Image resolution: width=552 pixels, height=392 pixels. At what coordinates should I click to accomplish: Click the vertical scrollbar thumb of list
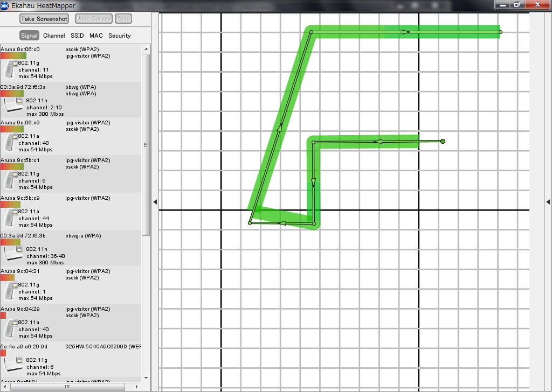click(146, 144)
